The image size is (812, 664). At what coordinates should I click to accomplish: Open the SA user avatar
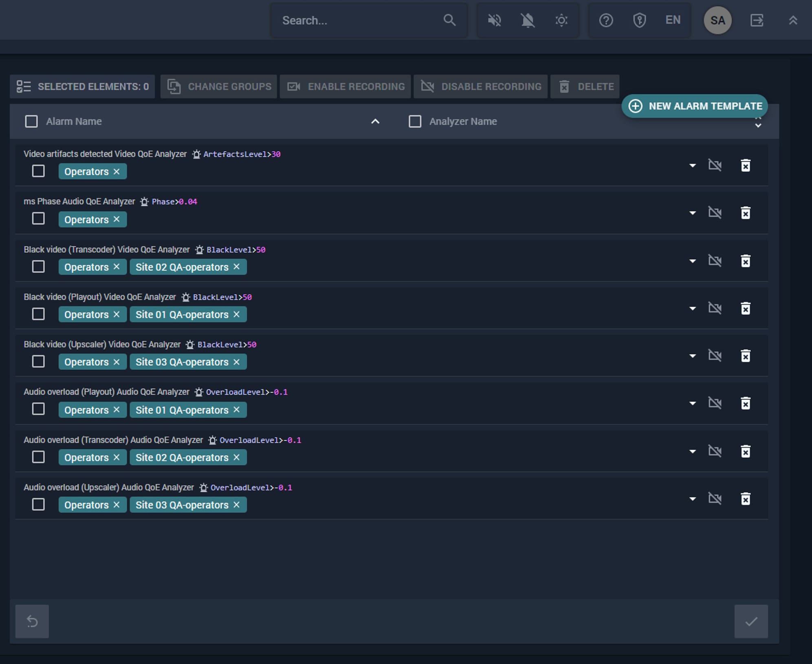click(x=717, y=20)
